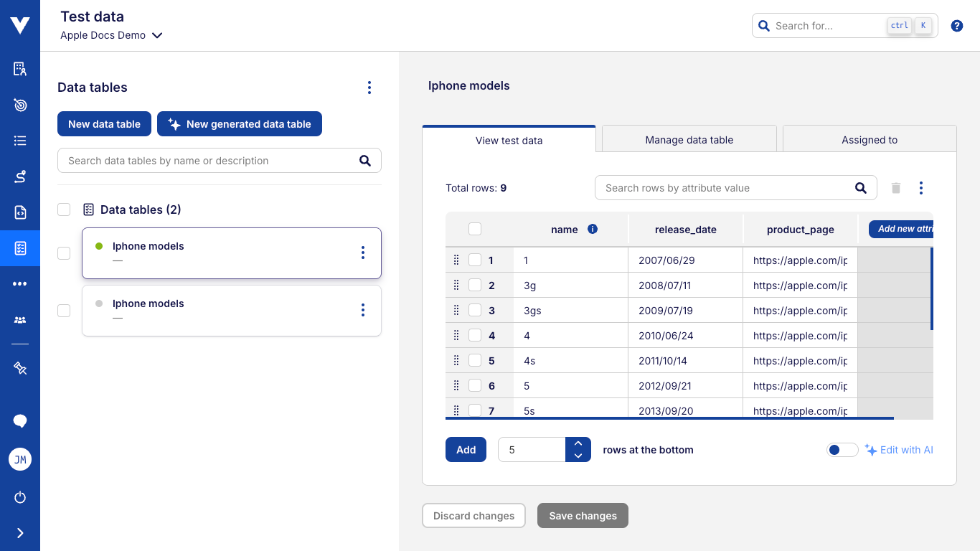The image size is (980, 551).
Task: Open the Assigned to tab
Action: click(869, 140)
